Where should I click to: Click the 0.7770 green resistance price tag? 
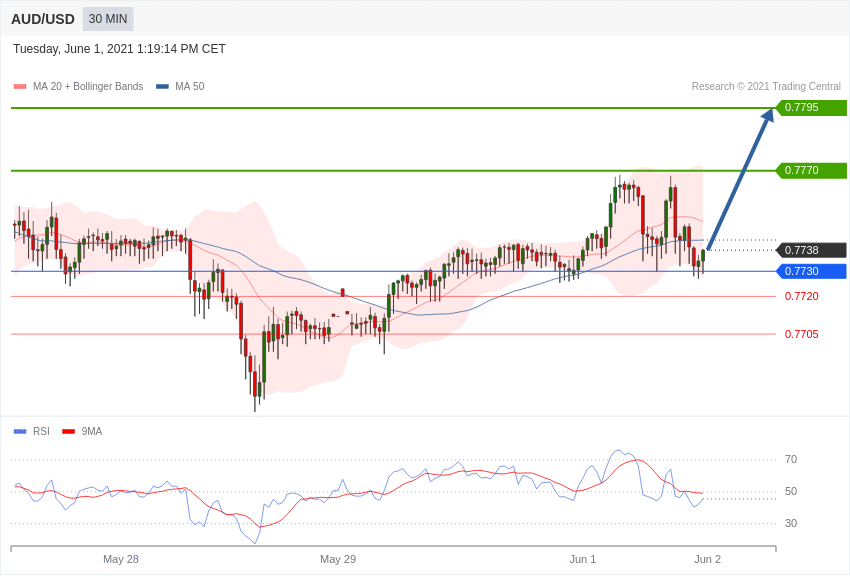(811, 170)
